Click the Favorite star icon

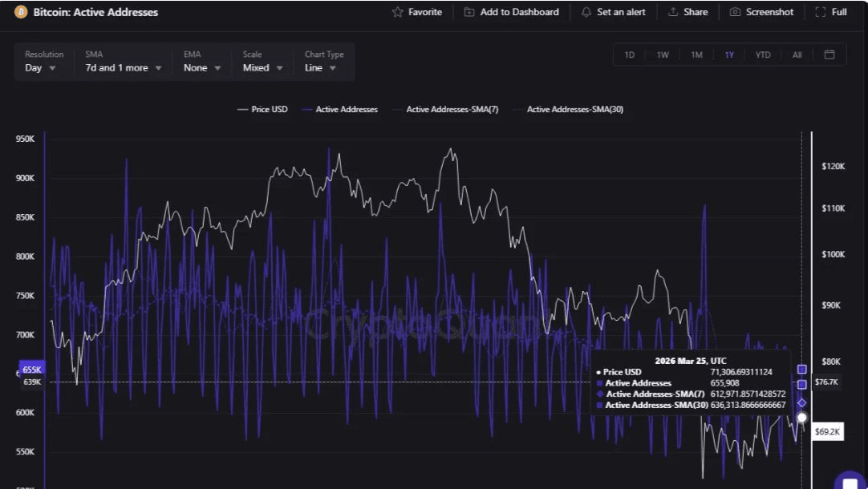click(398, 12)
